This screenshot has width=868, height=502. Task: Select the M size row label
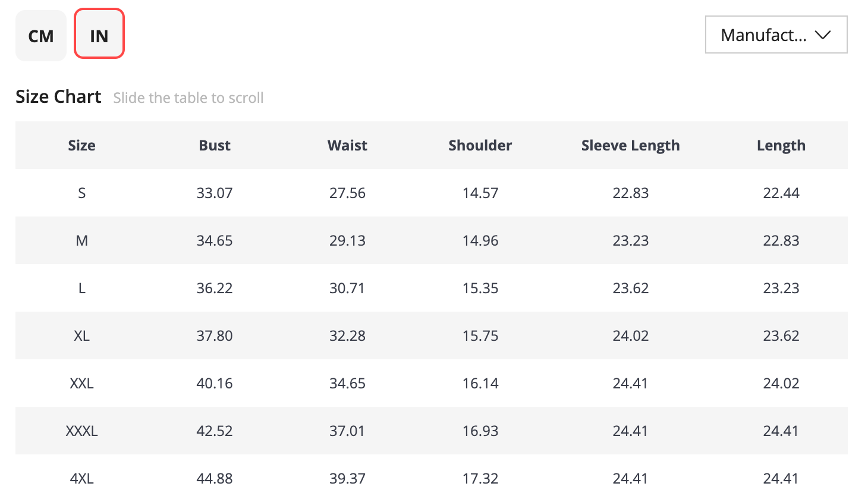click(x=81, y=241)
